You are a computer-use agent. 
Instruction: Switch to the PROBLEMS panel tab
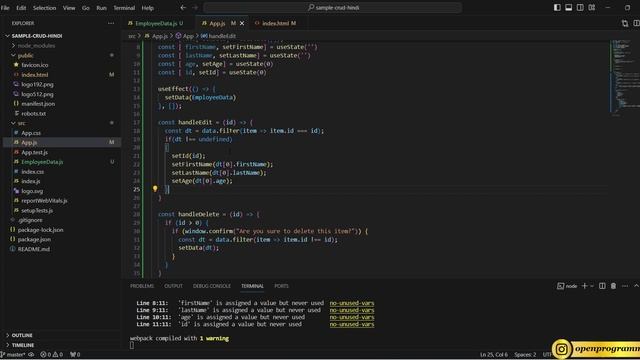point(142,286)
